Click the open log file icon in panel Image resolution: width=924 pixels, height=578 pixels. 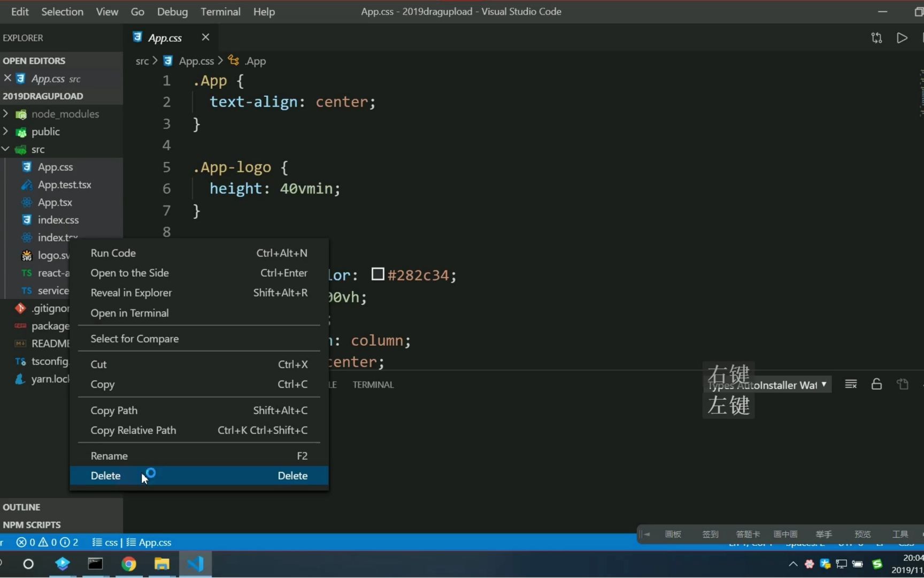[x=903, y=384]
